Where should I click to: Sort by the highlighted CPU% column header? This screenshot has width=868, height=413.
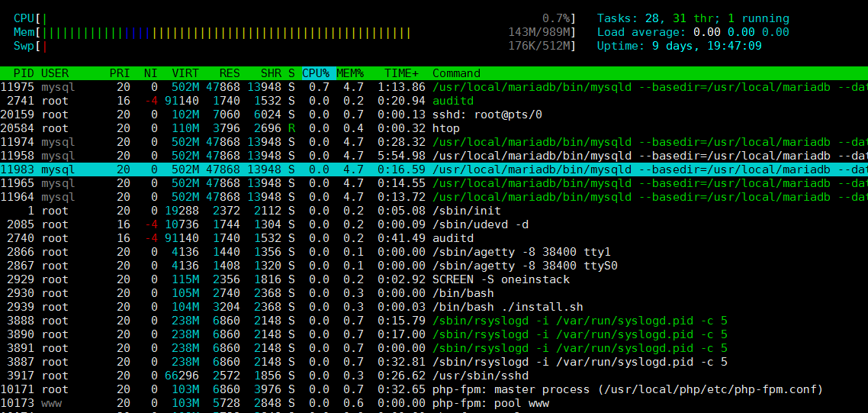(x=316, y=73)
